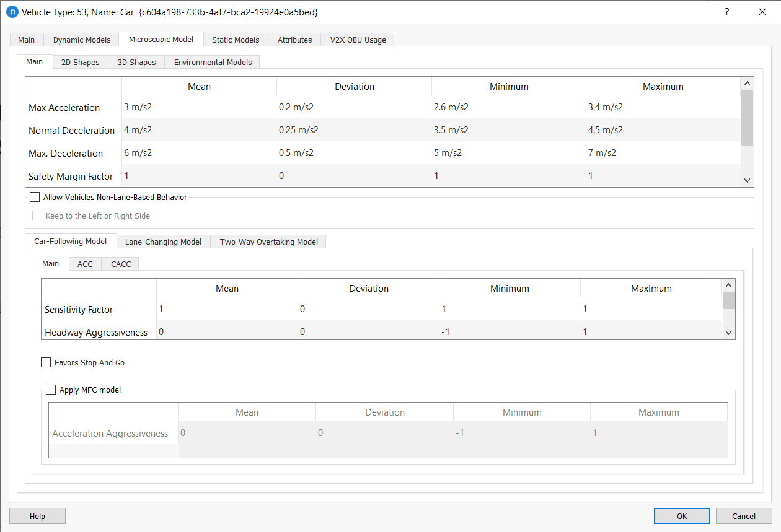Select the CACC sub-tab
Viewport: 781px width, 532px height.
point(120,263)
